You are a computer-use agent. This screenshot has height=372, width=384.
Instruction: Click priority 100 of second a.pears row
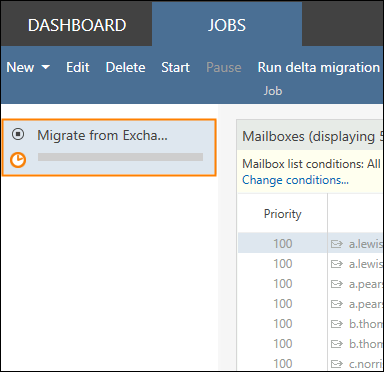(283, 304)
